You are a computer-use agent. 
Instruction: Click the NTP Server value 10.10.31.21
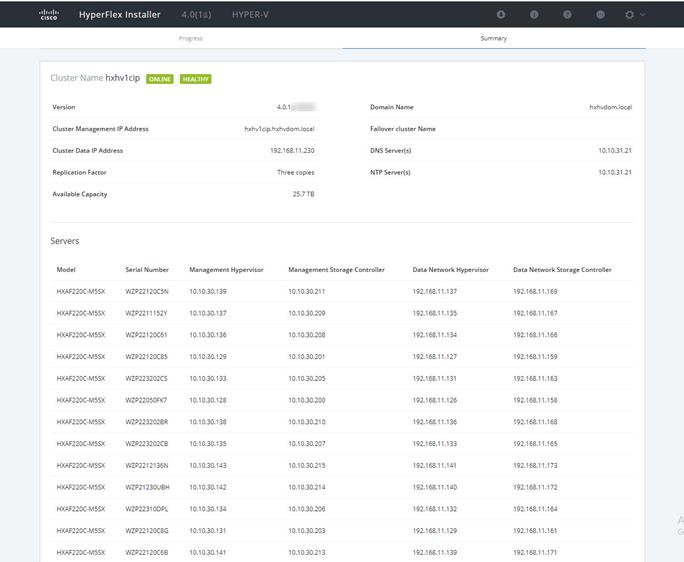click(x=615, y=172)
